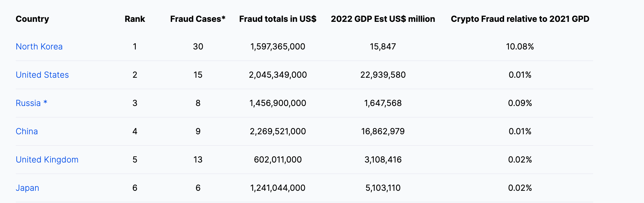Image resolution: width=644 pixels, height=203 pixels.
Task: Click North Korea's fraud total 1,597,365,000
Action: coord(278,47)
